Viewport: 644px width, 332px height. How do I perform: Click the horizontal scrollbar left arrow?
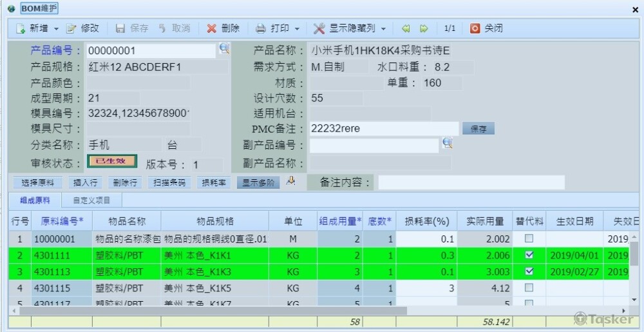(13, 311)
